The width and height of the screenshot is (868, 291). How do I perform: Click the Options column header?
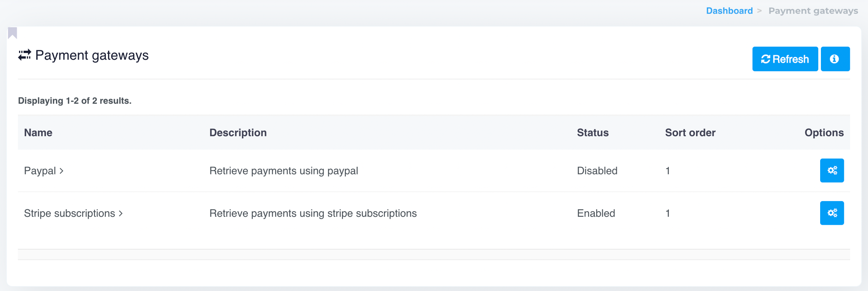point(824,133)
